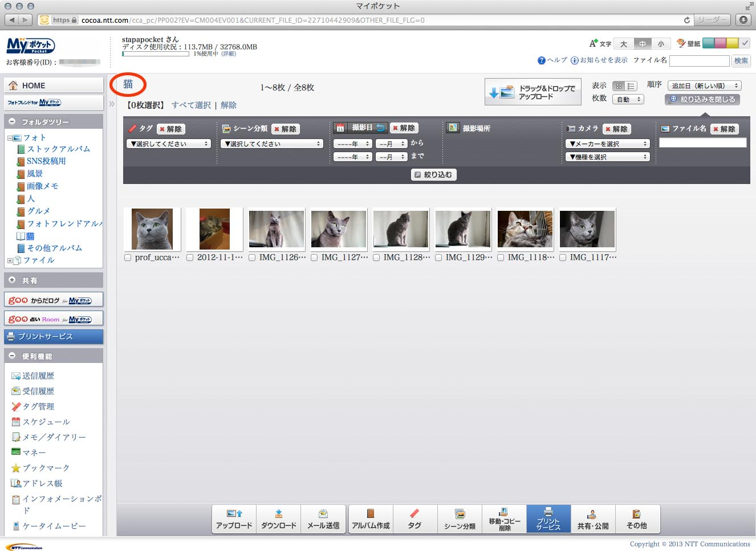Viewport: 756px width, 551px height.
Task: Switch to list view icon
Action: (631, 86)
